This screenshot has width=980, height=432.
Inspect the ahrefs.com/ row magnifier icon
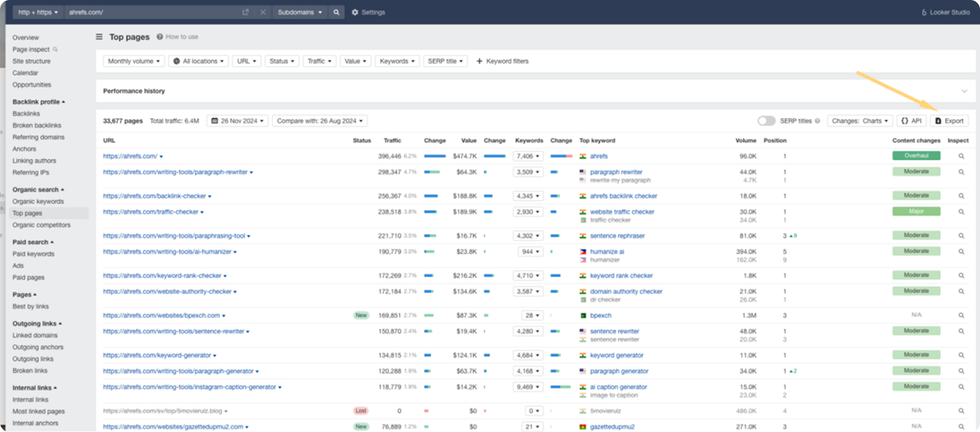(x=961, y=156)
